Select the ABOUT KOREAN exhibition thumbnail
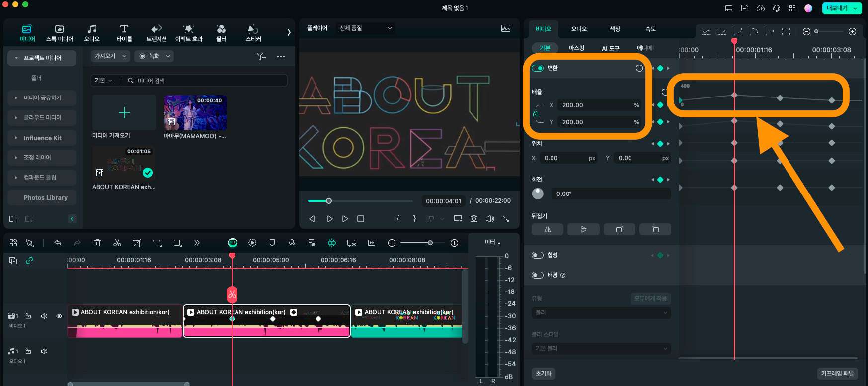868x386 pixels. [124, 163]
